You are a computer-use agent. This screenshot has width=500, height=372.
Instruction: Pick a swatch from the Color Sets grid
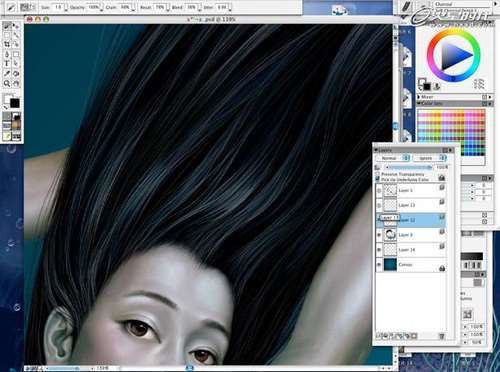click(451, 133)
